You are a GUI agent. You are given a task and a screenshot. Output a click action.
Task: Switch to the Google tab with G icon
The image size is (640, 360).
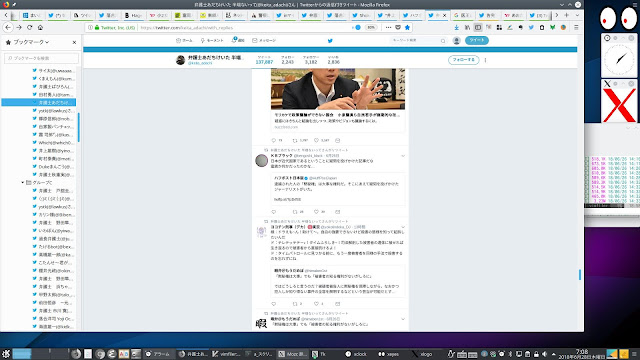pyautogui.click(x=463, y=15)
